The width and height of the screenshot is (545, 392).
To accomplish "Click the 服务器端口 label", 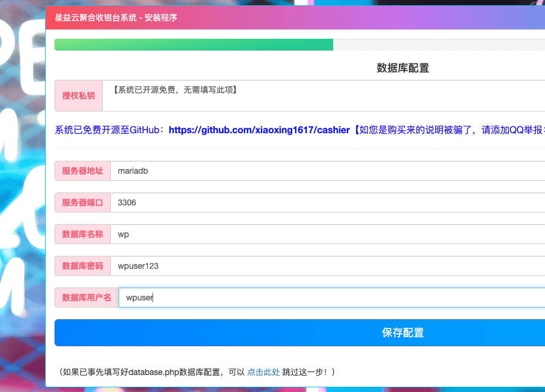I will [83, 202].
